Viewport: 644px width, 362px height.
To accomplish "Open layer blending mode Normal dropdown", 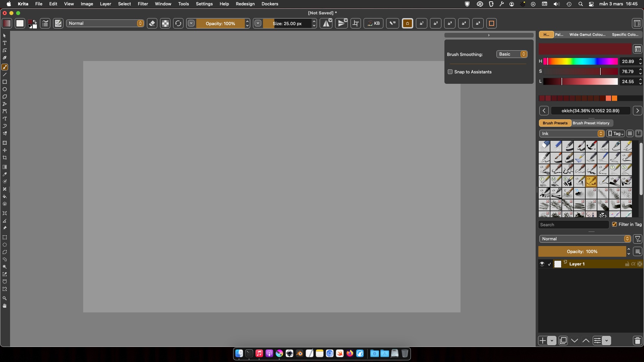I will click(x=585, y=239).
